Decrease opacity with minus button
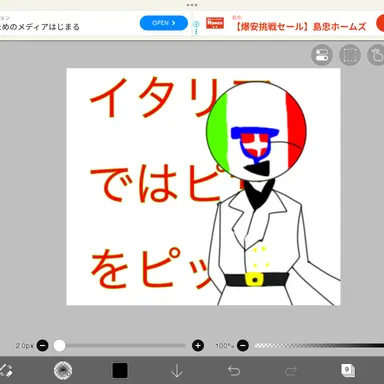The width and height of the screenshot is (384, 384). (243, 346)
